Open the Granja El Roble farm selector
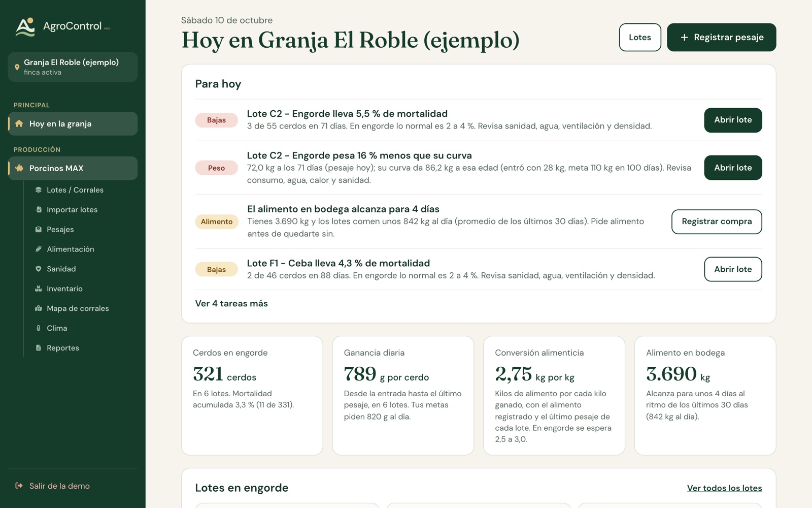Screen dimensions: 812x508 [x=73, y=67]
